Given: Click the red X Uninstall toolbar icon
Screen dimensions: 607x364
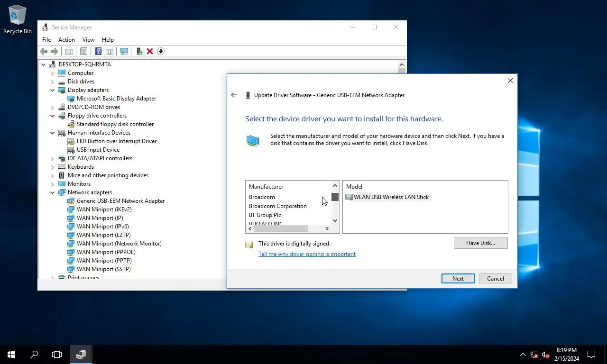Looking at the screenshot, I should tap(150, 51).
